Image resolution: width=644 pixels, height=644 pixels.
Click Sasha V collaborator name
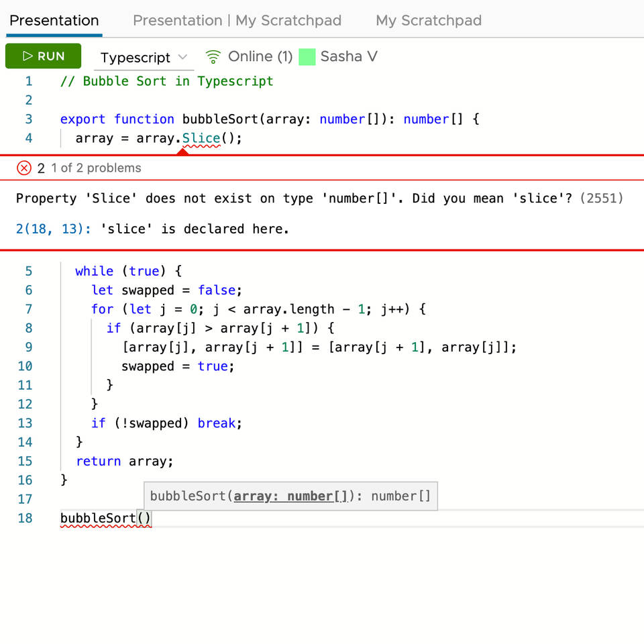pyautogui.click(x=349, y=57)
